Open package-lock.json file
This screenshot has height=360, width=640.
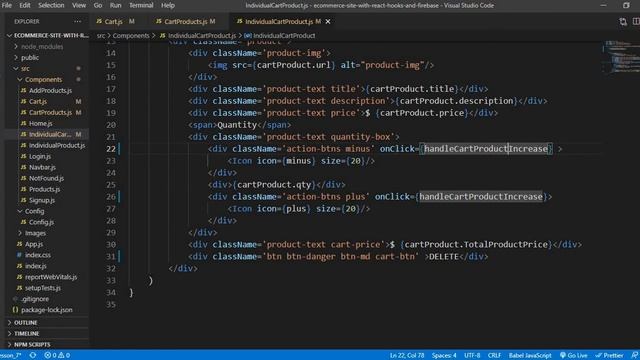[x=47, y=310]
